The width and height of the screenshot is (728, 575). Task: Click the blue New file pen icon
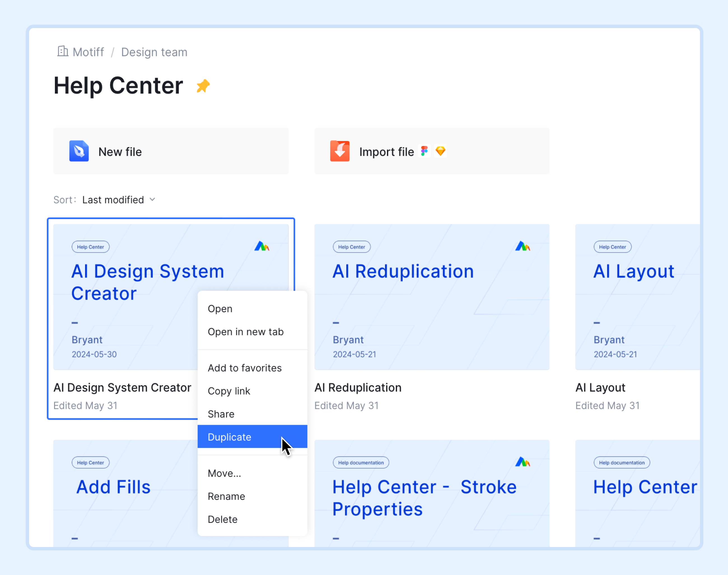tap(79, 151)
